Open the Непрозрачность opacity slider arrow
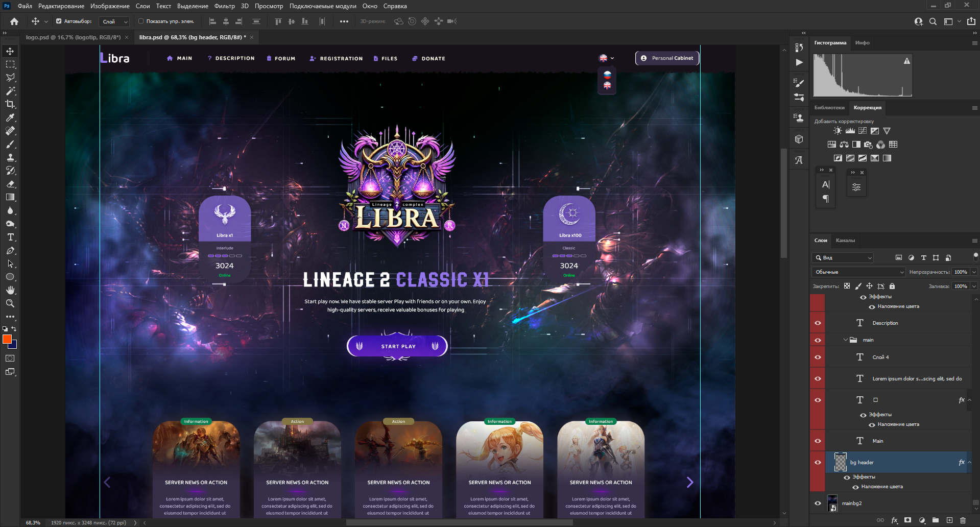The height and width of the screenshot is (527, 980). coord(974,272)
